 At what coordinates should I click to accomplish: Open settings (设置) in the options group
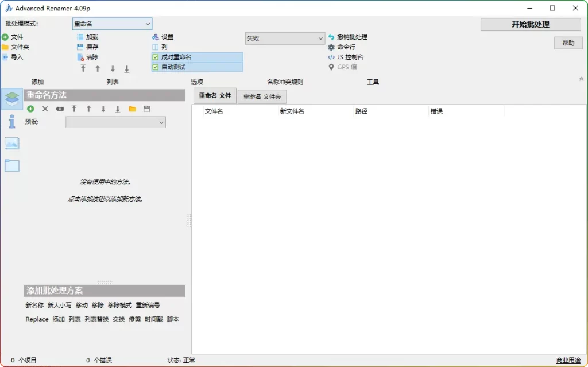(155, 37)
